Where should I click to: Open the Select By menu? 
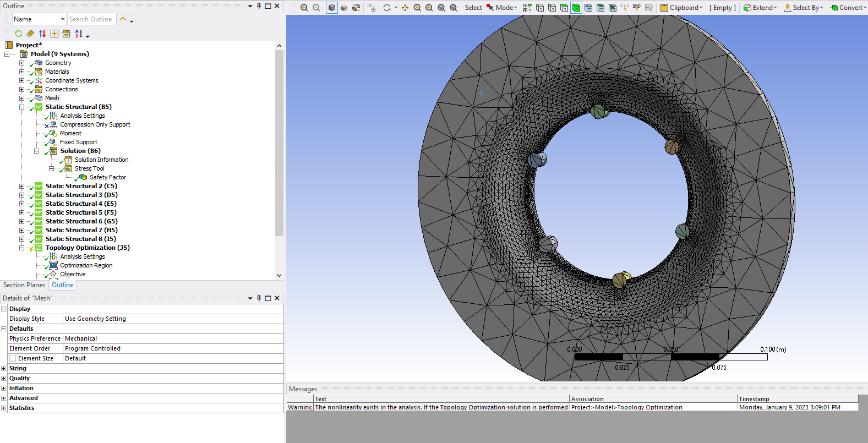coord(804,8)
